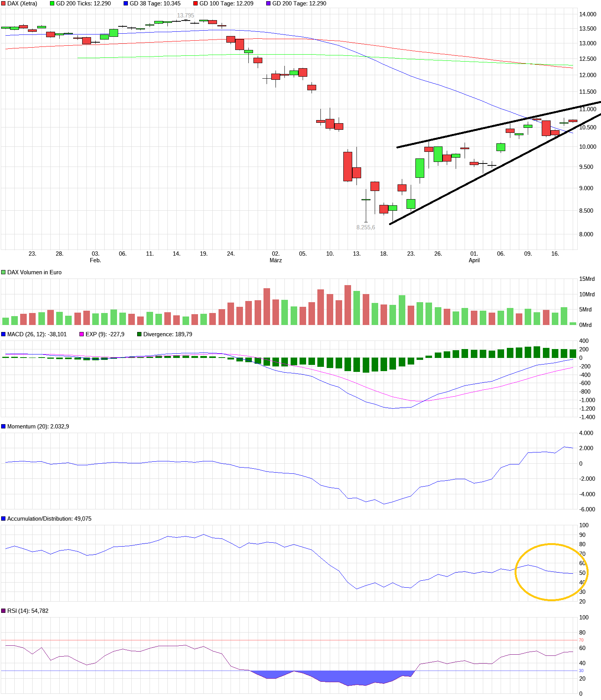Click the März month label on date axis
Screen dimensions: 601x700
(x=276, y=260)
